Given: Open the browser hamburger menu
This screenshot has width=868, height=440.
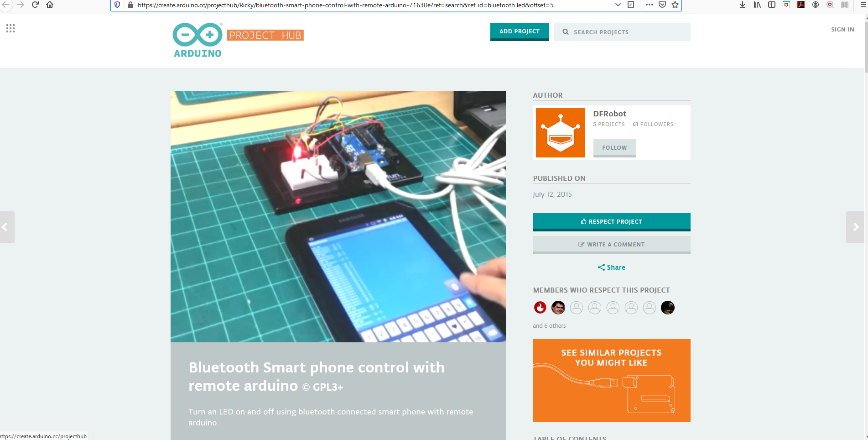Looking at the screenshot, I should 863,5.
